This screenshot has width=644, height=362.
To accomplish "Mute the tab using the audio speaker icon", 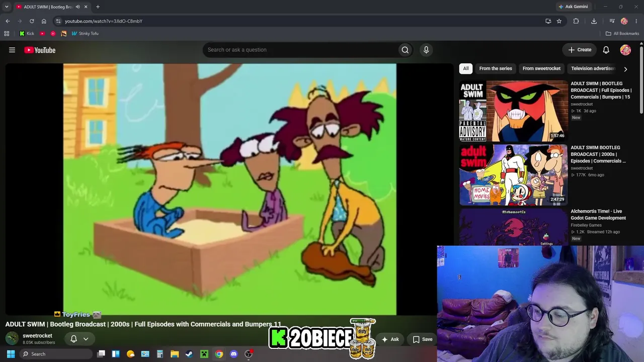I will click(x=77, y=7).
